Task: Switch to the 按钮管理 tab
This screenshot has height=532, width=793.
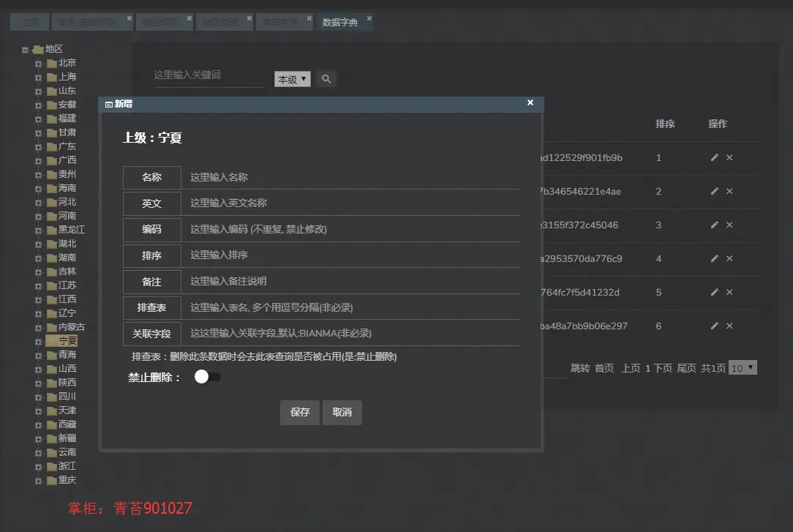Action: coord(220,22)
